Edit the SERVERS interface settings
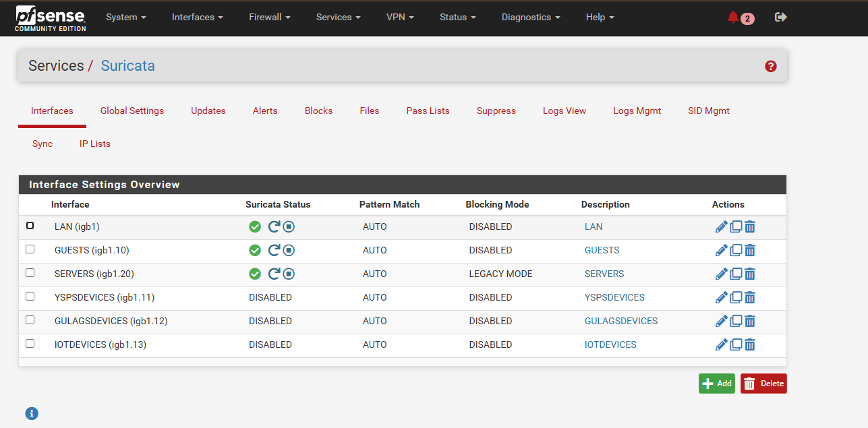This screenshot has width=868, height=428. click(721, 274)
